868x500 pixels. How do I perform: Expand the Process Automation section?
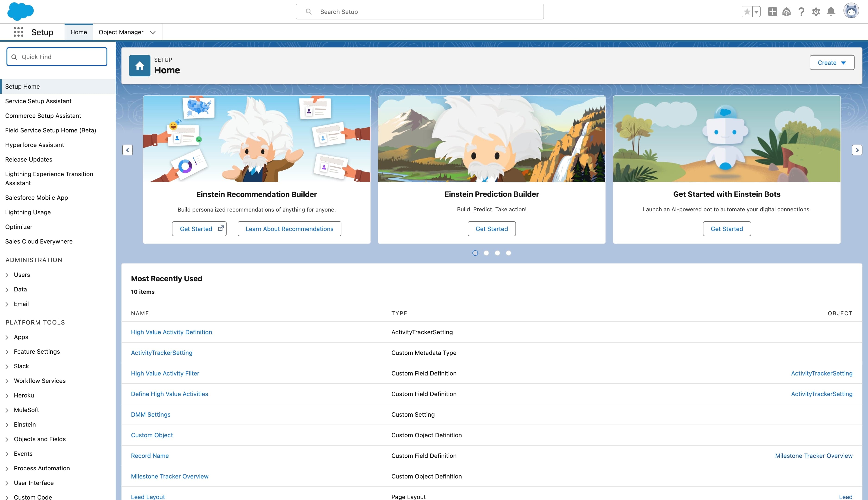tap(7, 469)
